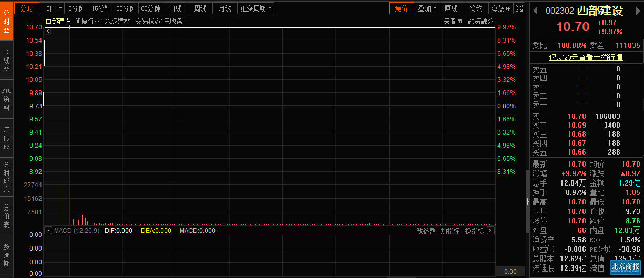Click the 融资融券 tag
644x278 pixels.
[x=481, y=22]
